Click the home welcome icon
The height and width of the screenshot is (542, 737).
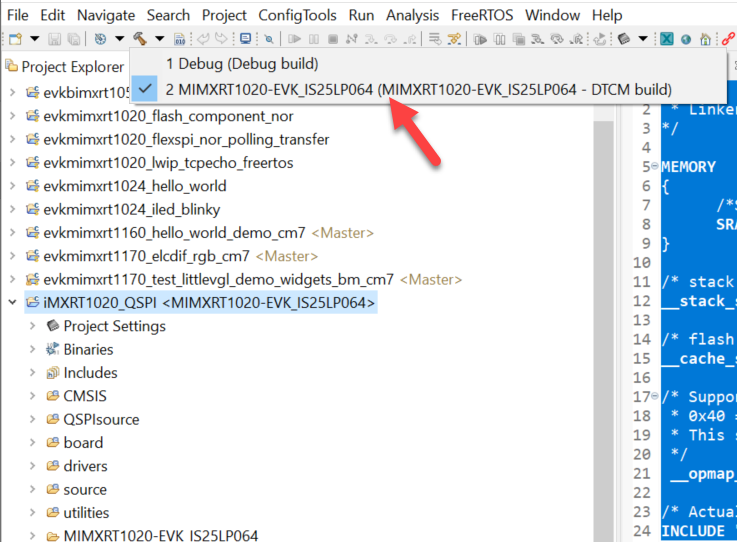coord(705,39)
